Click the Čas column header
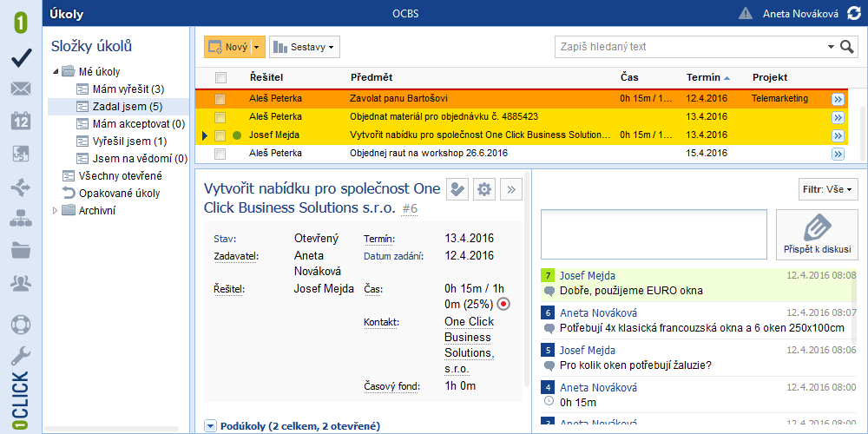The height and width of the screenshot is (434, 868). [x=629, y=77]
